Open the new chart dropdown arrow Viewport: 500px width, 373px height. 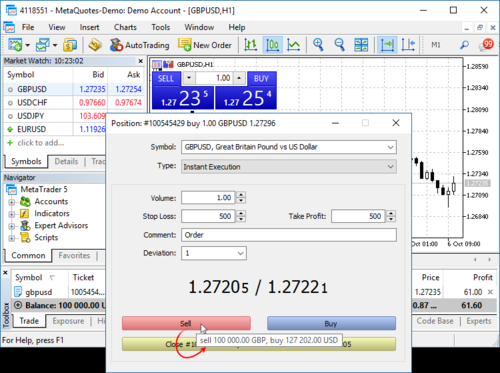[x=28, y=45]
